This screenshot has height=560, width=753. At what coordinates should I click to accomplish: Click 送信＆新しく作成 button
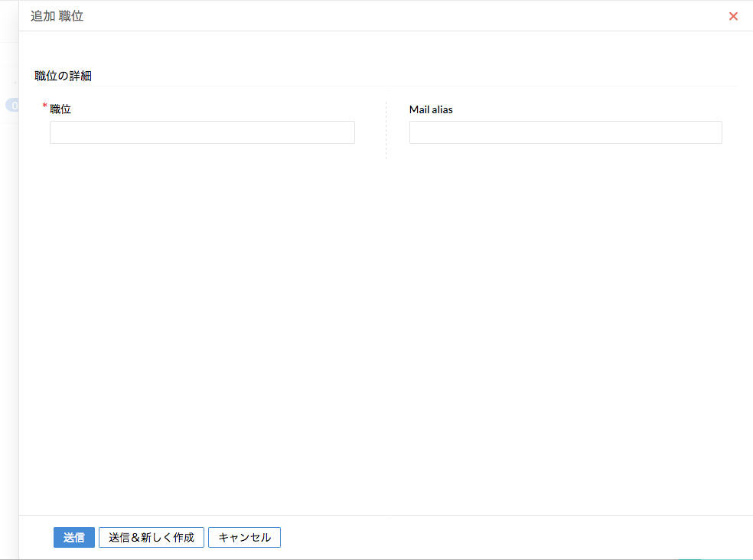click(152, 537)
